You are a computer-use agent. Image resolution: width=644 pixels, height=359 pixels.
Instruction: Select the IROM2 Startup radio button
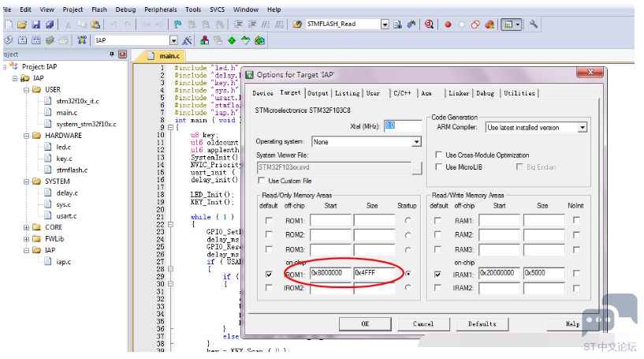point(408,287)
